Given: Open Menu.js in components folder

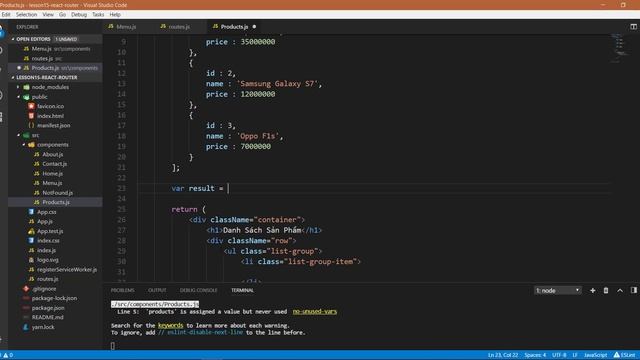Looking at the screenshot, I should pyautogui.click(x=52, y=183).
